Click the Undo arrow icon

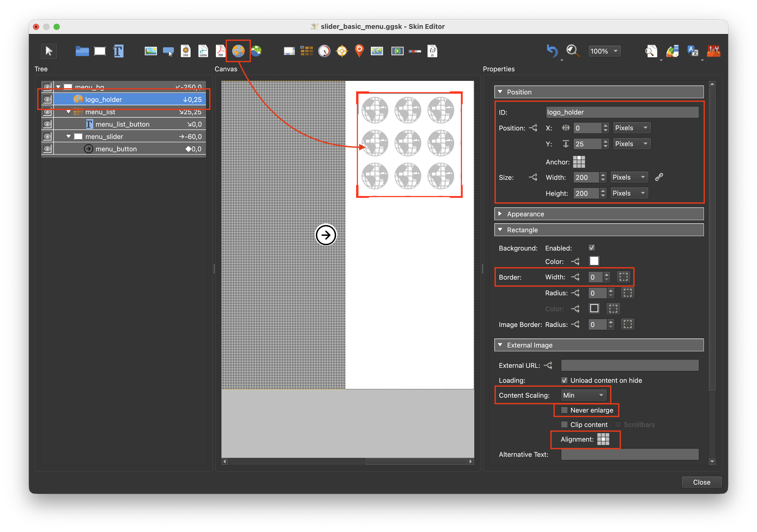tap(552, 51)
